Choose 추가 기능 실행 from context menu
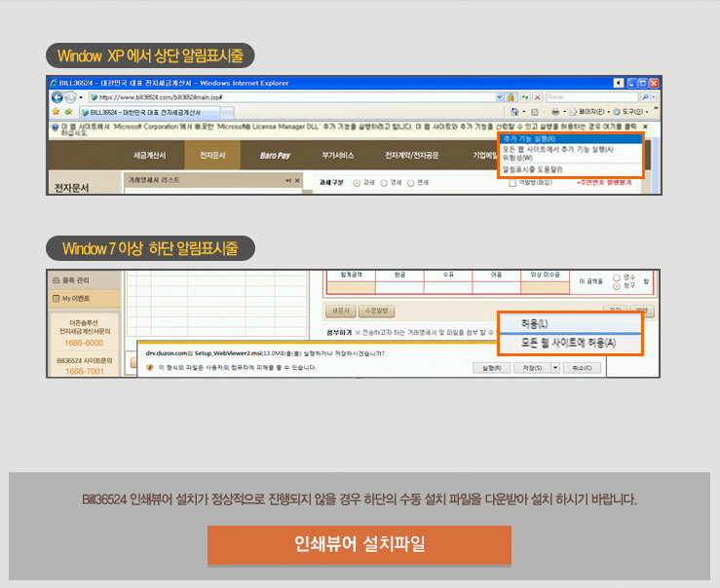 click(x=529, y=140)
